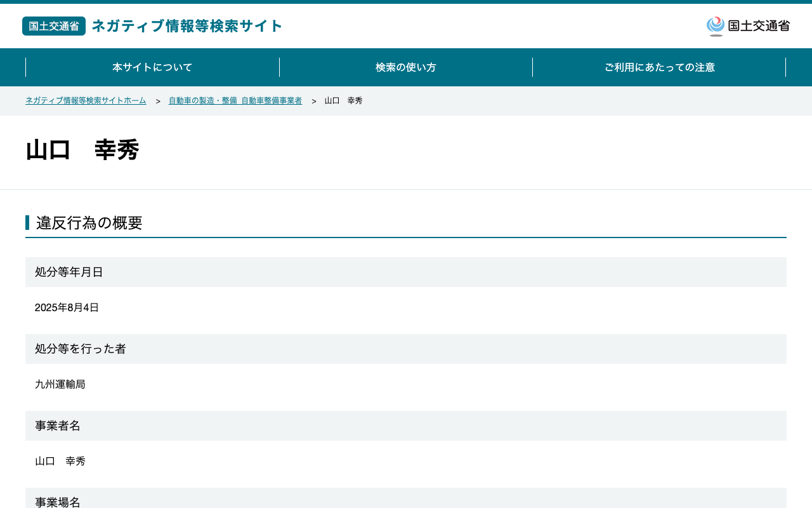Click the 処分等を行った者 field label
The height and width of the screenshot is (508, 812).
click(81, 349)
